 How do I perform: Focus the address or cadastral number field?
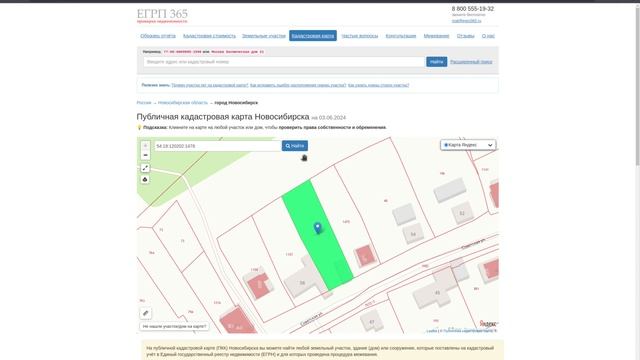[x=284, y=62]
